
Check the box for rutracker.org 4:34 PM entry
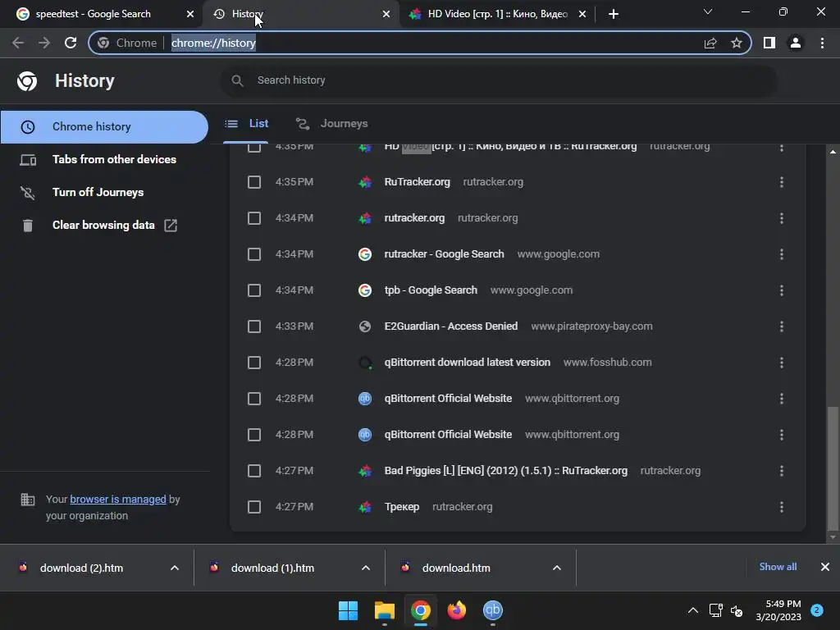(x=254, y=218)
